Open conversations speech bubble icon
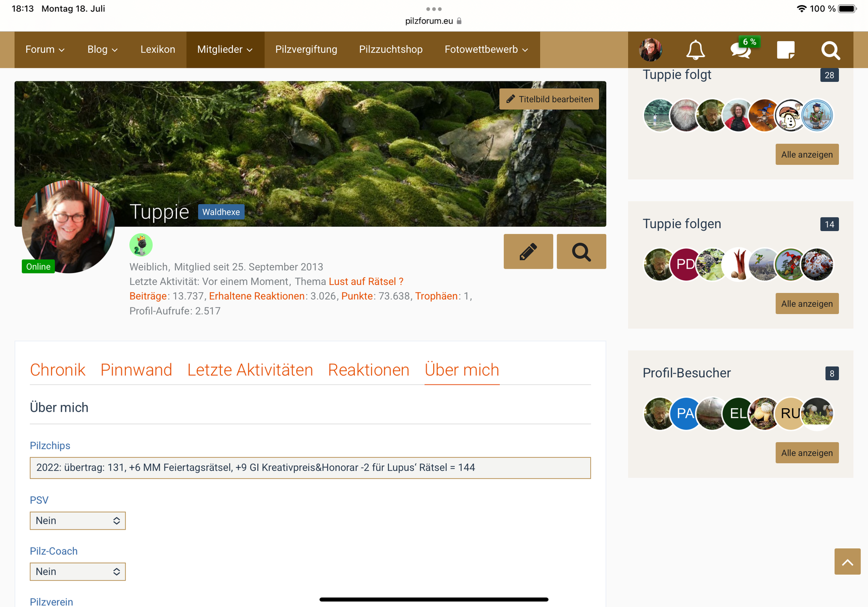Viewport: 868px width, 607px height. click(x=741, y=50)
